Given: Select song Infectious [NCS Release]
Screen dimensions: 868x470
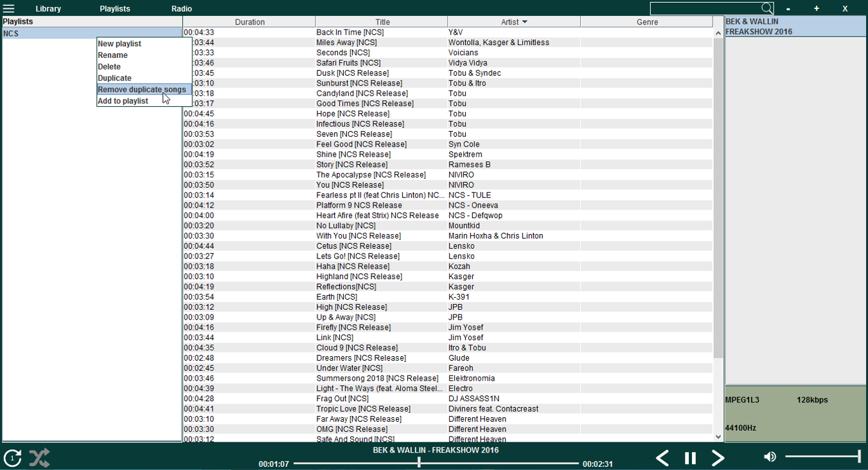Looking at the screenshot, I should pos(360,124).
